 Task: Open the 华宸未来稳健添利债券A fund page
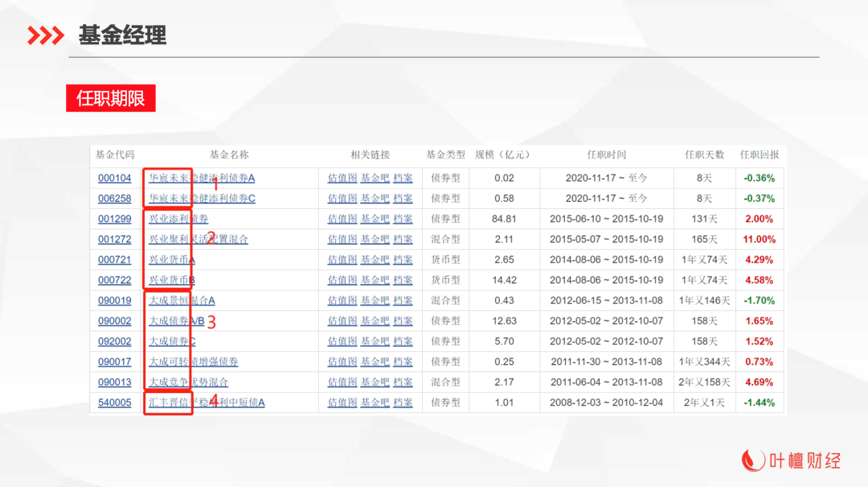[202, 178]
